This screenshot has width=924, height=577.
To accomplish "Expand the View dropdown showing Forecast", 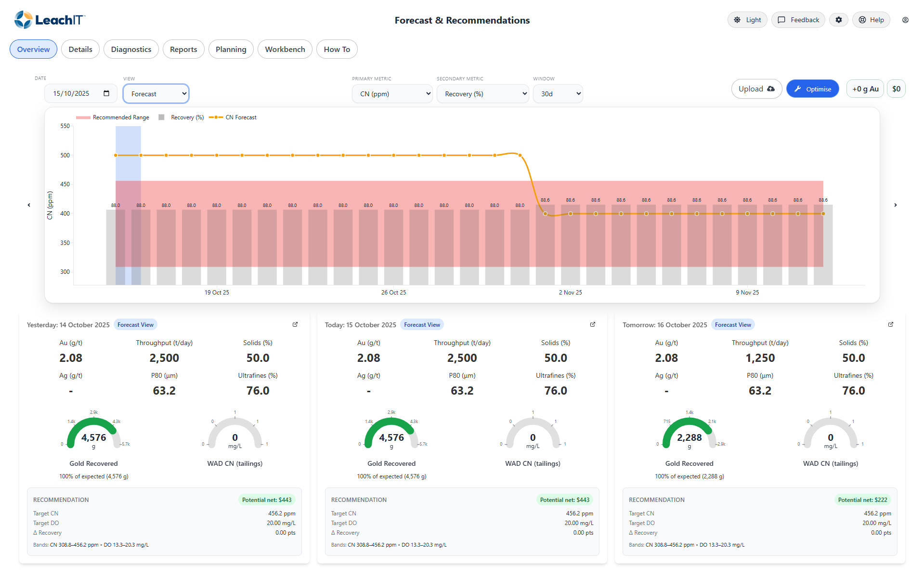I will pyautogui.click(x=156, y=94).
